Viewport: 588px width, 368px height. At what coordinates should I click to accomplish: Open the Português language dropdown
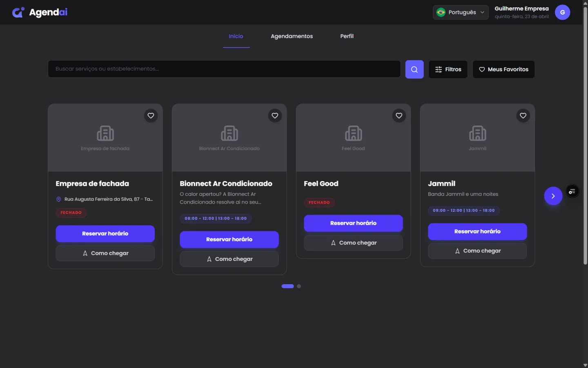(461, 12)
